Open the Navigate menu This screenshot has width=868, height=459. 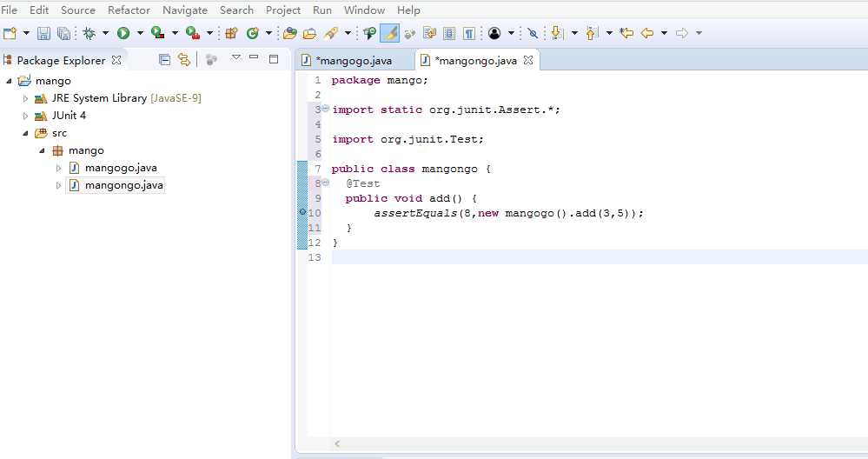185,10
